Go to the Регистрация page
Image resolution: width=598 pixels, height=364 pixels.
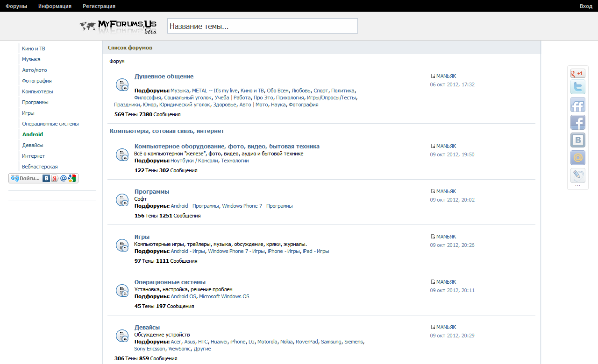point(99,6)
